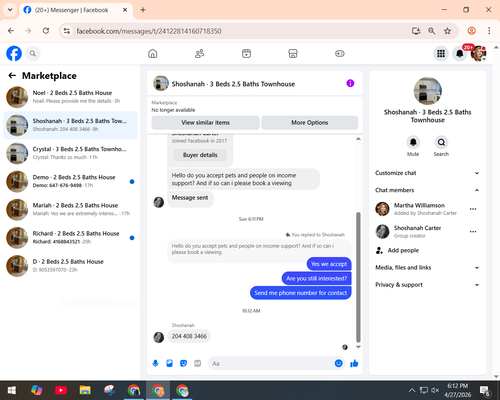The image size is (500, 400).
Task: Open the Gaming controller icon
Action: [x=340, y=53]
